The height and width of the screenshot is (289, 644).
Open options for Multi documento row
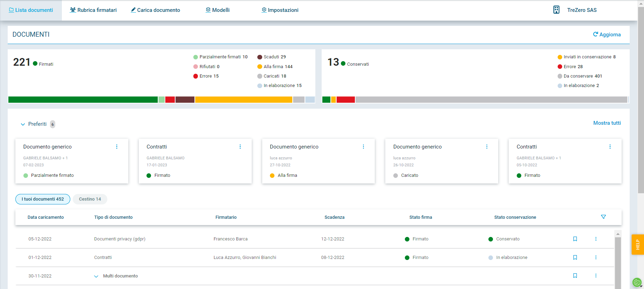coord(596,276)
